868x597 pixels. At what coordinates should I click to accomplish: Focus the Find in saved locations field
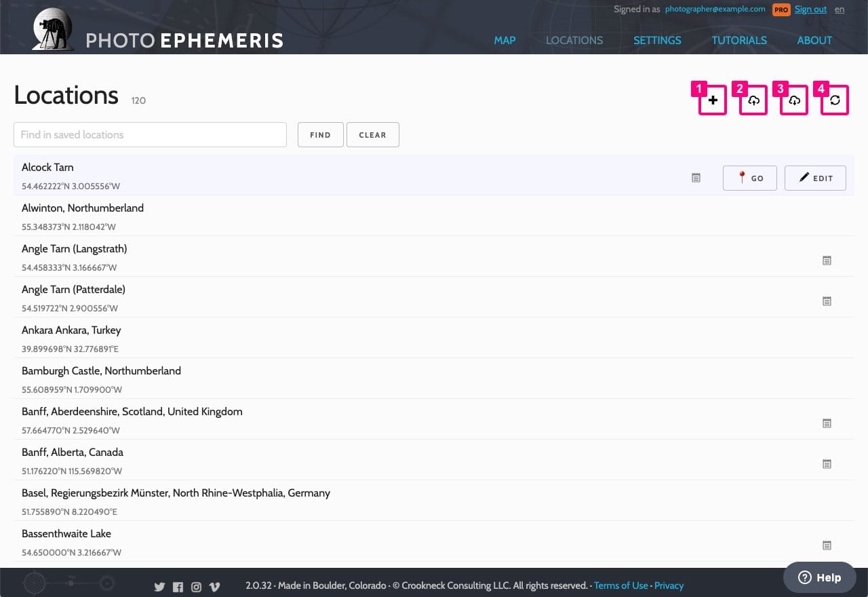150,134
